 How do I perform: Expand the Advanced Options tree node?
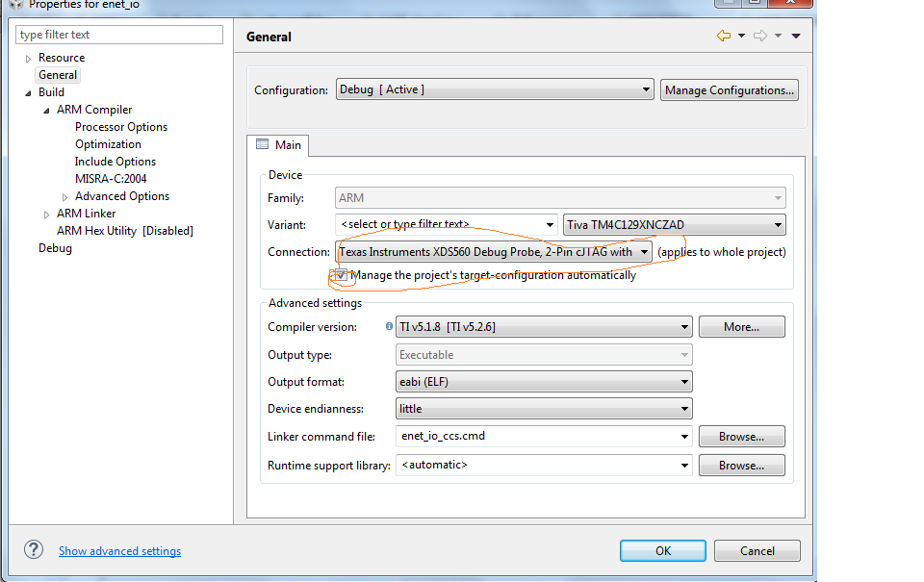pos(64,197)
